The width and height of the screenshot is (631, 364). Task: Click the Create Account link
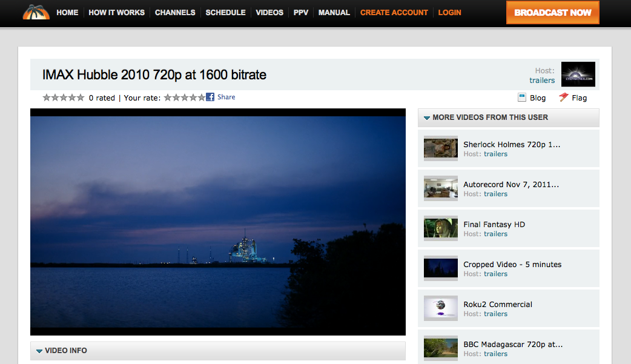pyautogui.click(x=394, y=13)
